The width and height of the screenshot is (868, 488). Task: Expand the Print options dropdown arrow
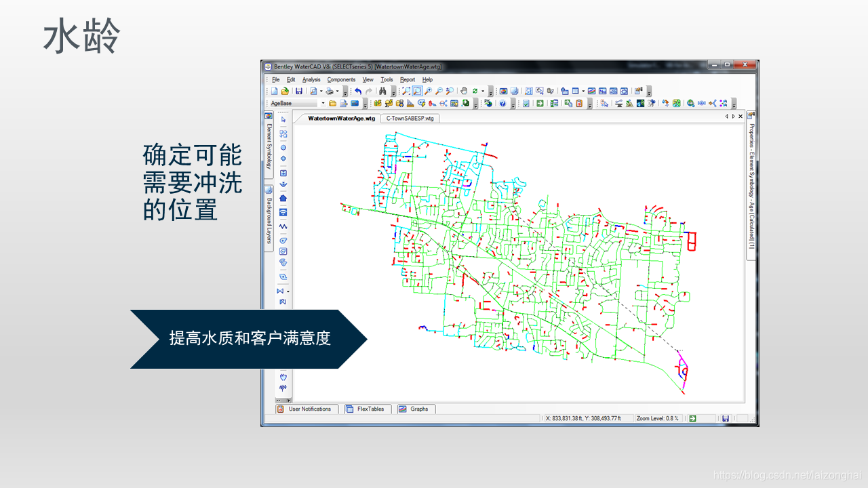[x=337, y=91]
